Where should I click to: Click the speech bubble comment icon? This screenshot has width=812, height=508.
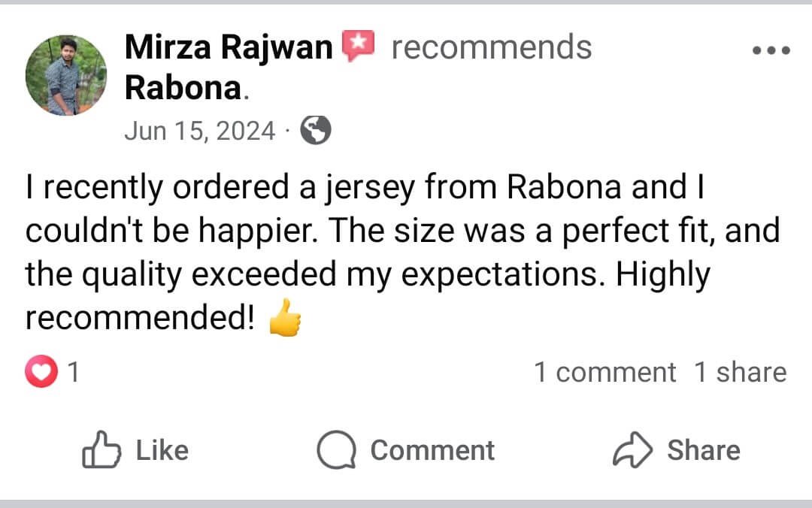tap(337, 449)
